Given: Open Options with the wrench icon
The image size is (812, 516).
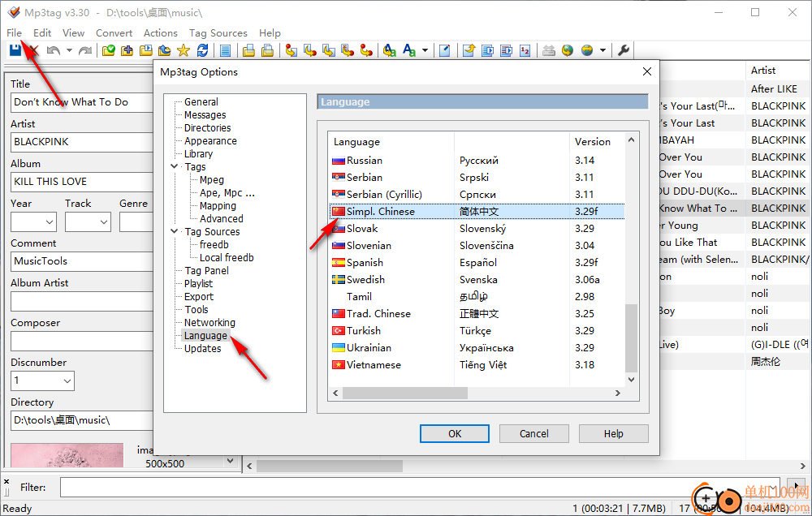Looking at the screenshot, I should (x=624, y=50).
